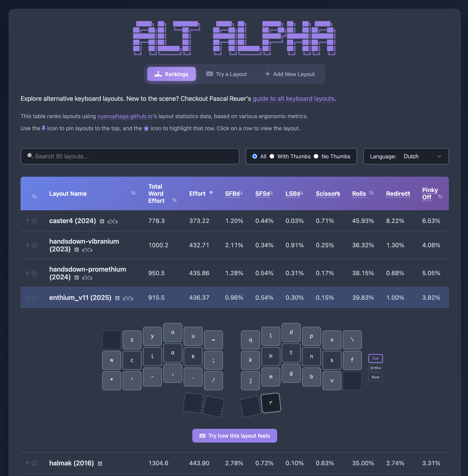Open the Language dropdown

point(406,156)
